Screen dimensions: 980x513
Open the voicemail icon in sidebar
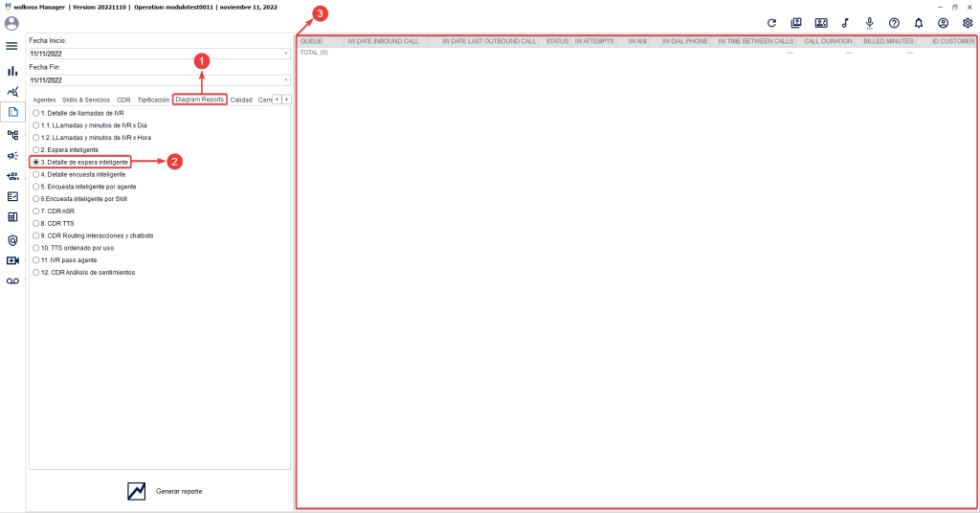click(12, 281)
